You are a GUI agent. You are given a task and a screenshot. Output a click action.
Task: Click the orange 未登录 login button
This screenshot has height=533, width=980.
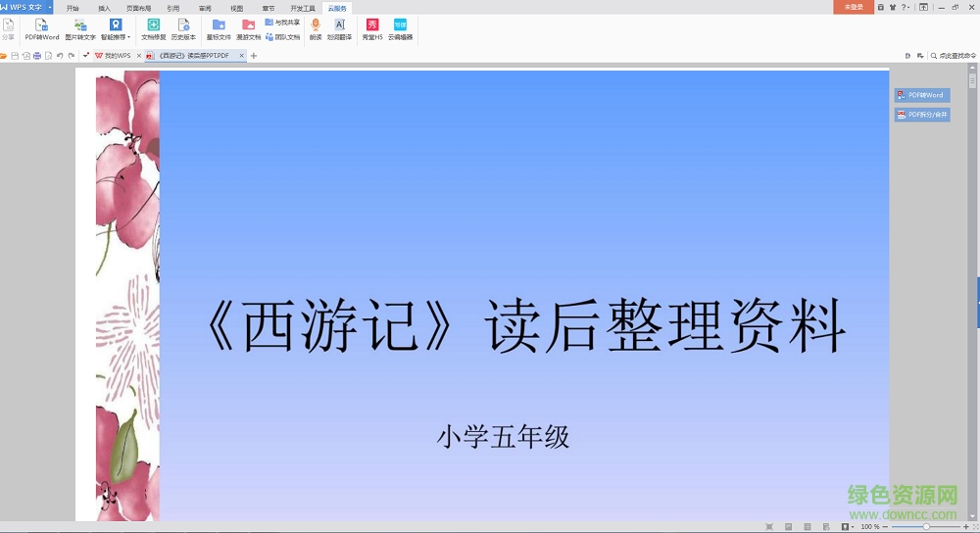point(854,7)
